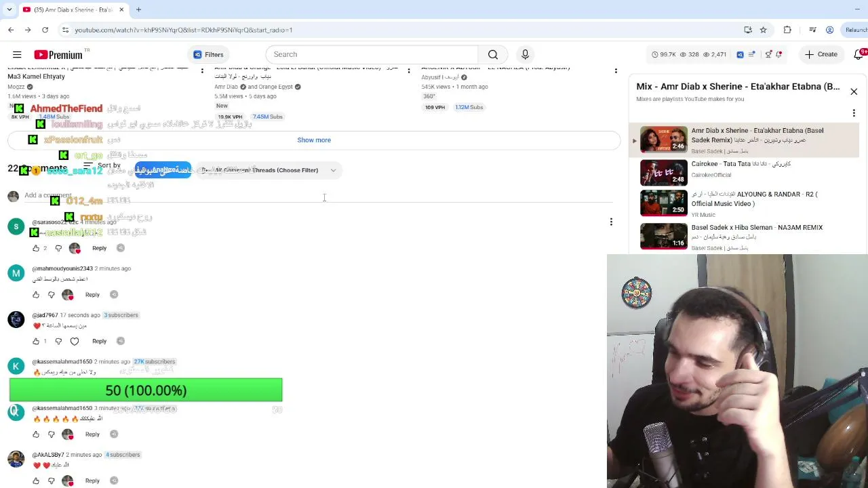Reply to the comment by @jad7967
Screen dimensions: 868x488
[99, 341]
